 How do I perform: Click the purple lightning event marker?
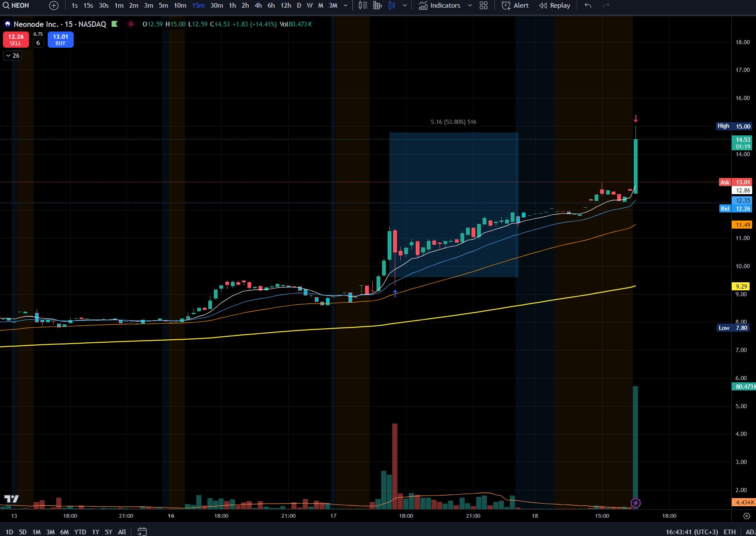pyautogui.click(x=635, y=503)
